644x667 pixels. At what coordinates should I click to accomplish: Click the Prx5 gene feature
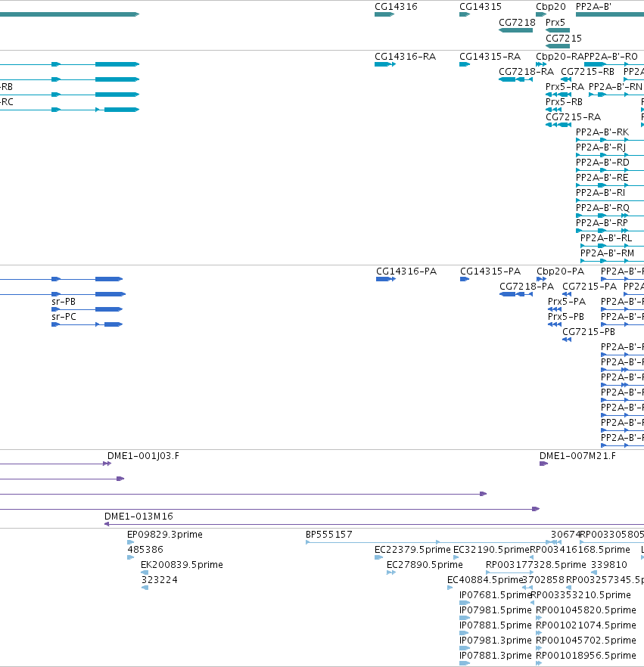[x=558, y=30]
